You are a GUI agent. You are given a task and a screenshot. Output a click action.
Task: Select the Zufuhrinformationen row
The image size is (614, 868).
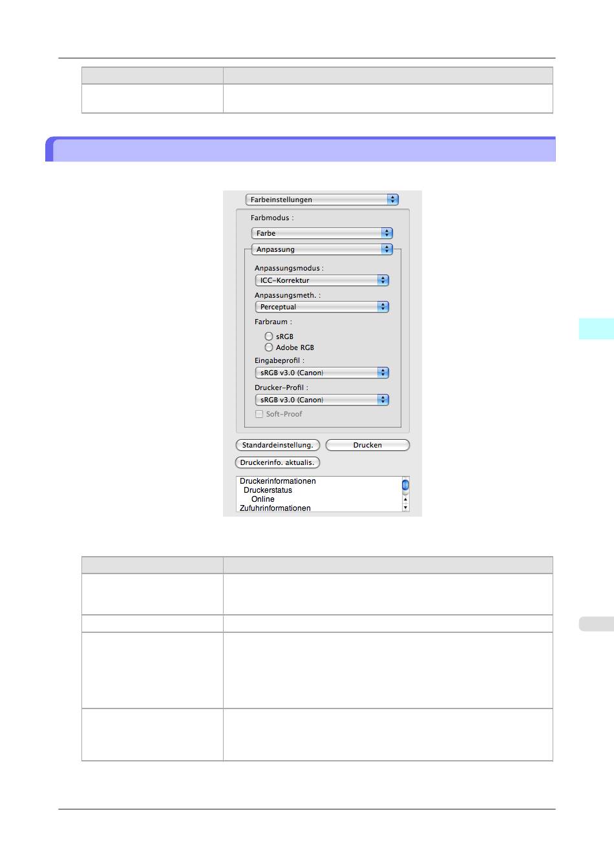(x=275, y=508)
